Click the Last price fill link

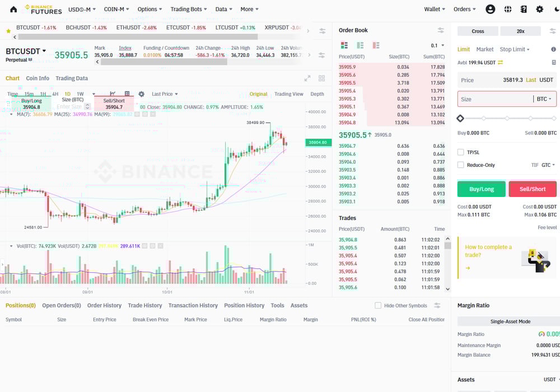(531, 80)
